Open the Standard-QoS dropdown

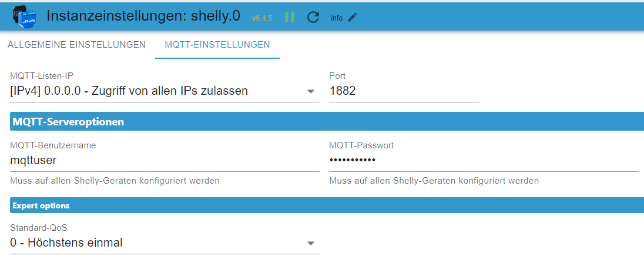159,243
